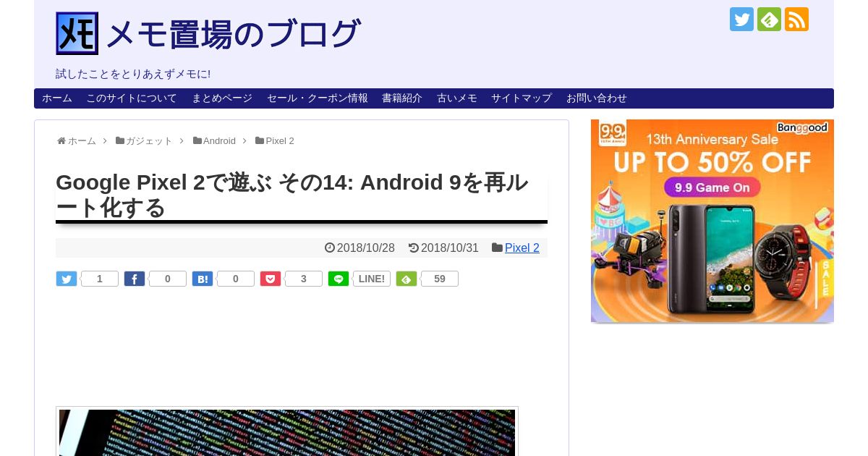The width and height of the screenshot is (868, 456).
Task: Open まとめページ menu item
Action: click(x=222, y=98)
